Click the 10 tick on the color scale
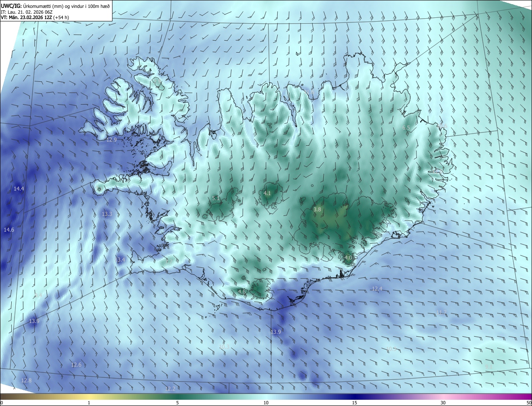 click(x=266, y=403)
